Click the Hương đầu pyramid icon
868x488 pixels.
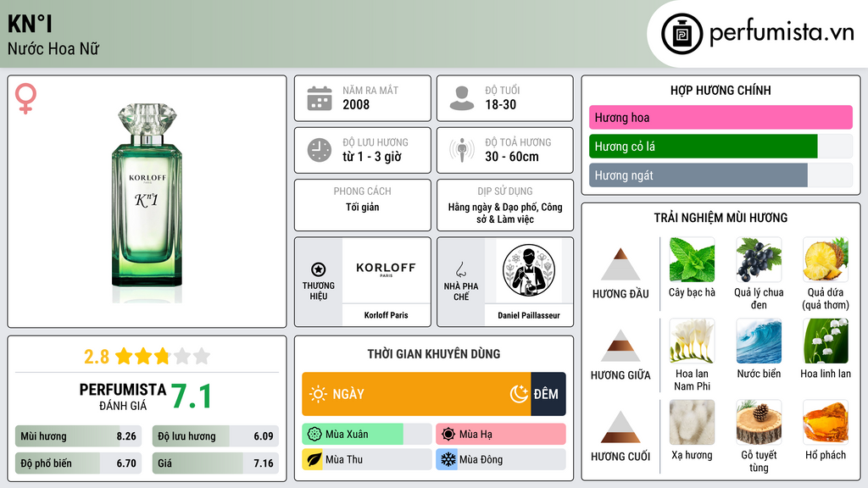click(620, 264)
